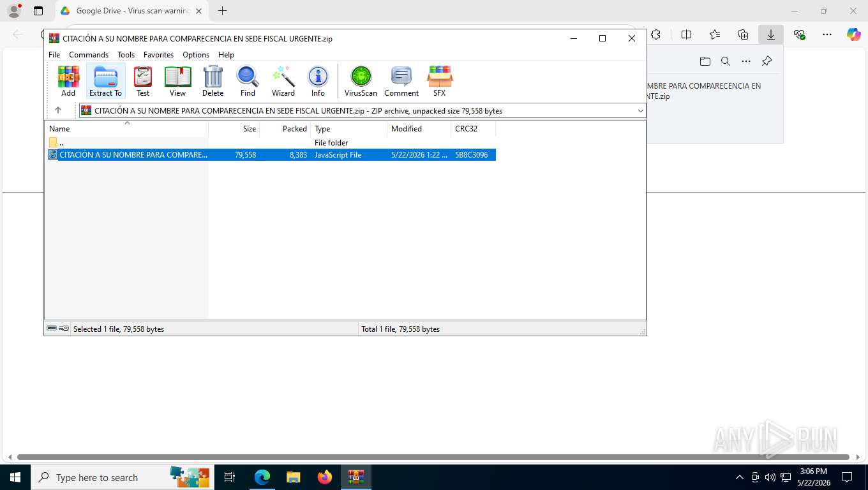Open the Help menu

226,55
